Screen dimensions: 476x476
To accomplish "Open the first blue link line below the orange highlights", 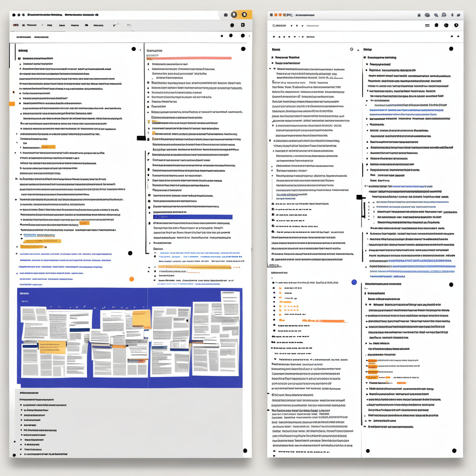I will coord(65,254).
